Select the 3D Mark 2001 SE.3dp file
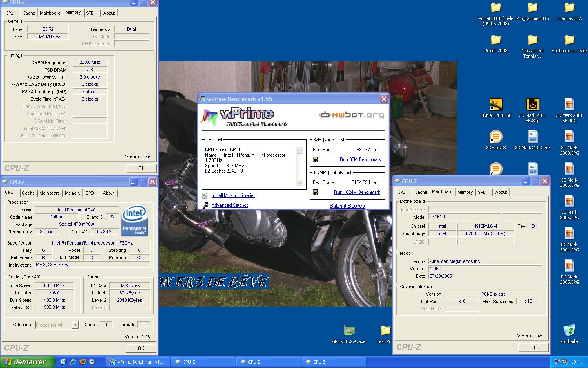Image resolution: width=588 pixels, height=368 pixels. (532, 110)
